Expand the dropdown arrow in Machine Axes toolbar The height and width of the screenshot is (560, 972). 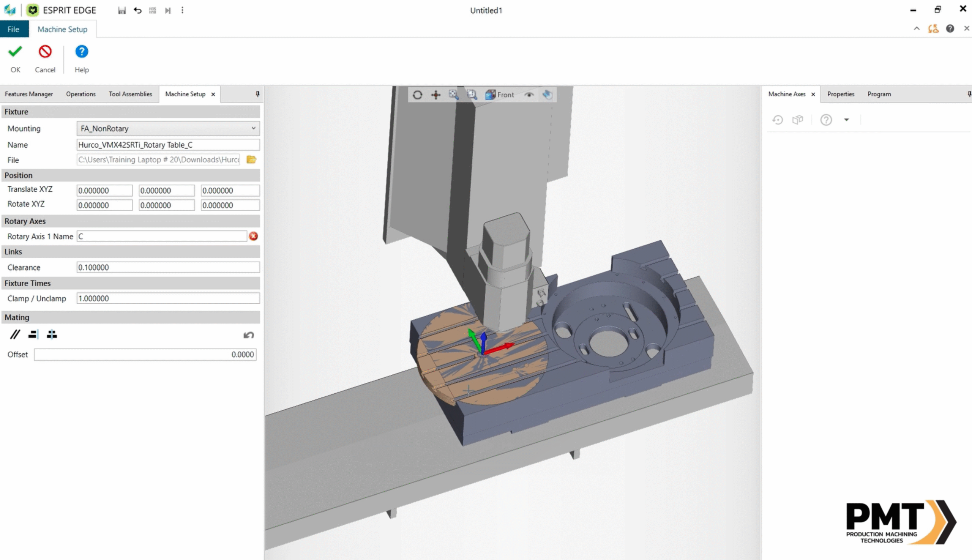[846, 120]
